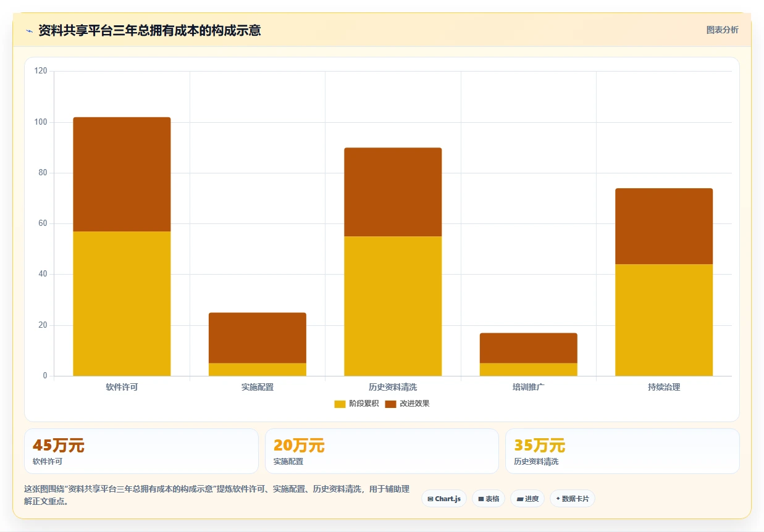Image resolution: width=764 pixels, height=532 pixels.
Task: Open the 45万元 软件许可 card
Action: click(x=141, y=451)
